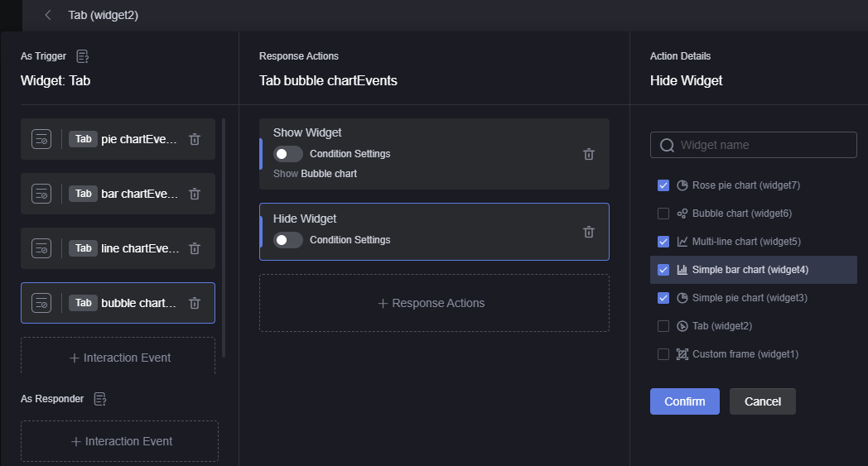Screen dimensions: 868x466
Task: Add a new Response Actions entry
Action: coord(434,303)
